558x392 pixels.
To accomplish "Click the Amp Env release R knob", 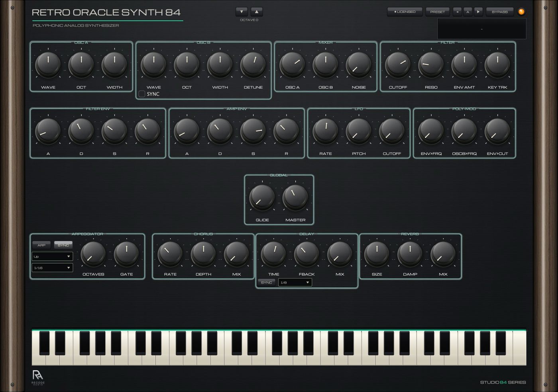I will click(286, 131).
